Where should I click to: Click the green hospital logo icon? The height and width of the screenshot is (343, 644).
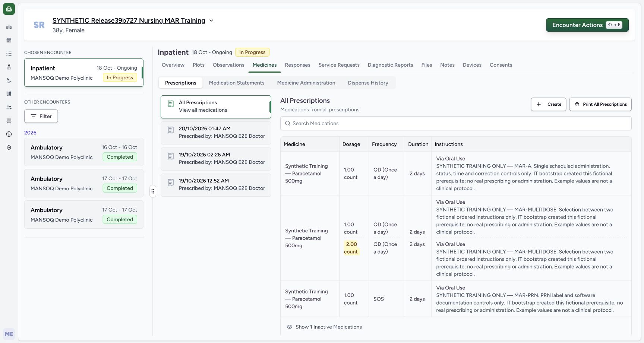coord(9,9)
